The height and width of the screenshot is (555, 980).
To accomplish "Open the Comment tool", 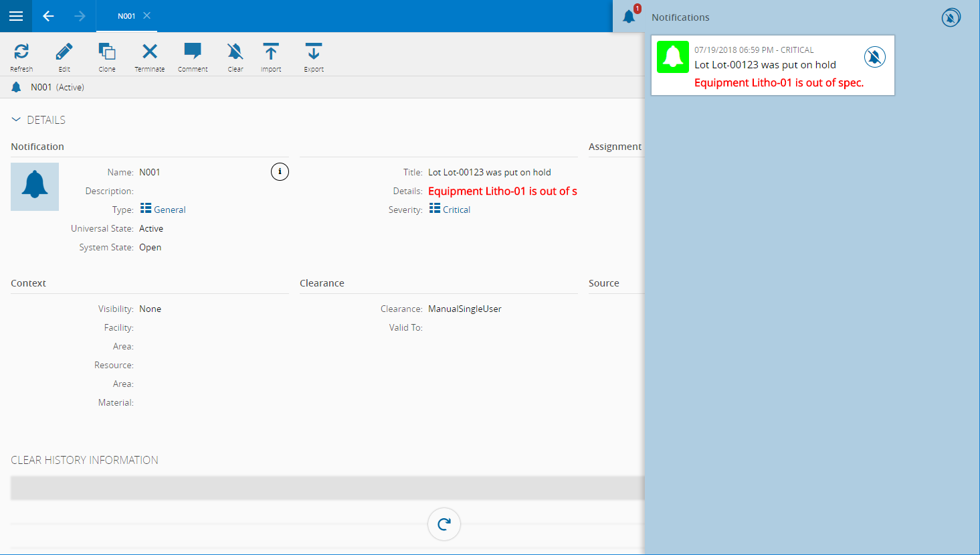I will [193, 52].
